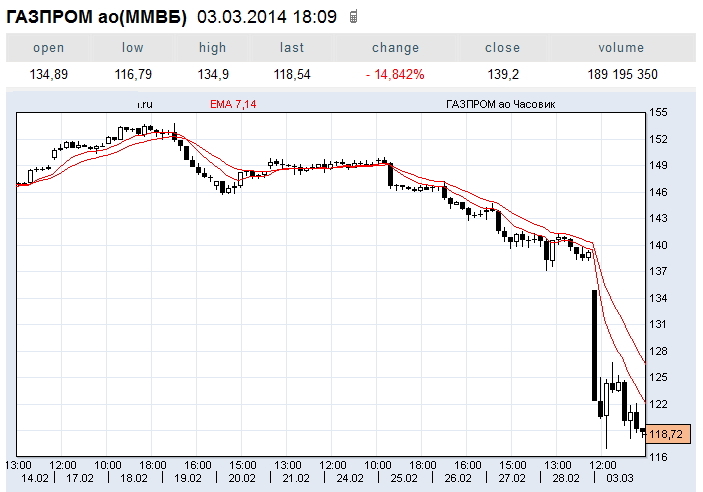Click the 19.02 date axis label
The image size is (703, 492).
(188, 478)
